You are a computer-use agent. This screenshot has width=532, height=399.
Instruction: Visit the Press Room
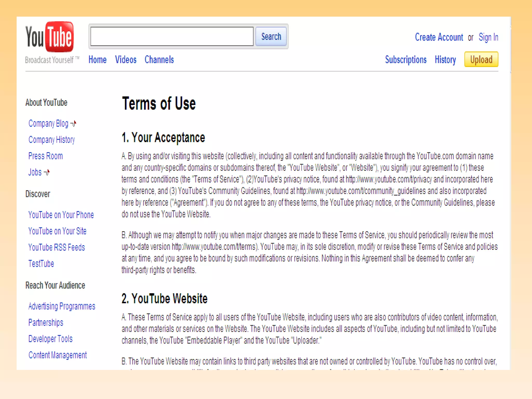coord(45,156)
